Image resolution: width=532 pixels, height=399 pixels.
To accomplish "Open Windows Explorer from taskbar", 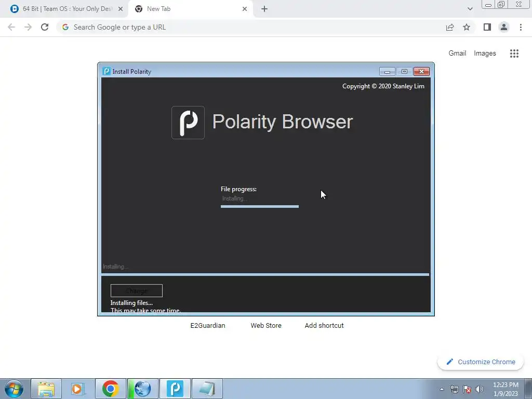I will pos(46,389).
